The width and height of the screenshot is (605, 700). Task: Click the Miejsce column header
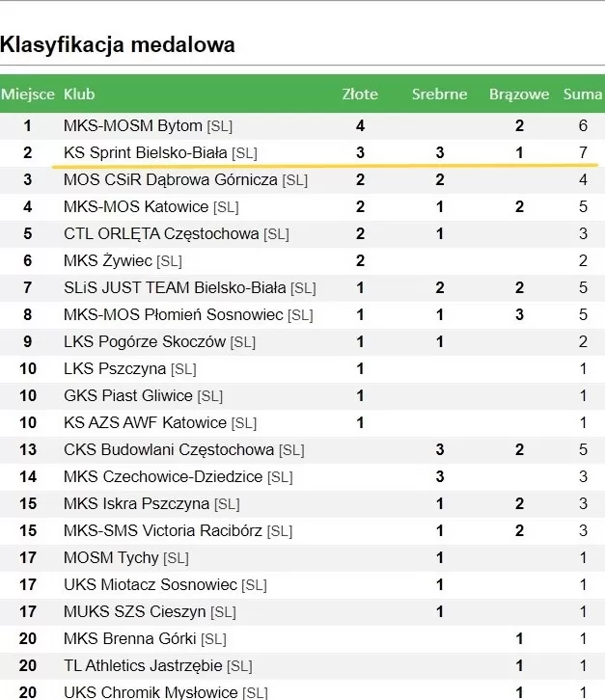tap(28, 94)
